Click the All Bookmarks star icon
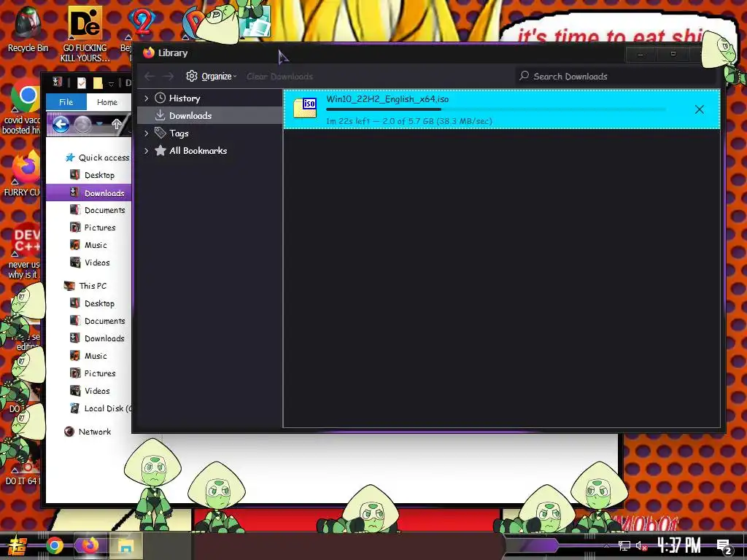Screen dimensions: 747x560 (x=160, y=151)
